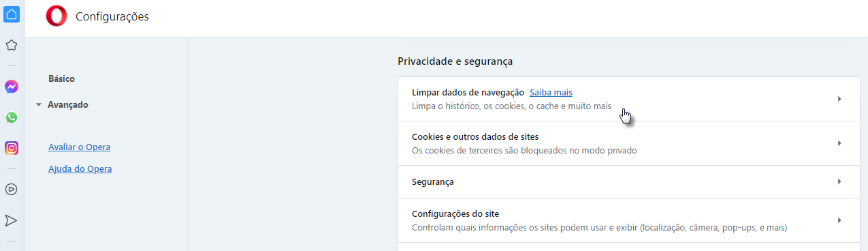Open Instagram sidebar icon
868x251 pixels.
12,148
